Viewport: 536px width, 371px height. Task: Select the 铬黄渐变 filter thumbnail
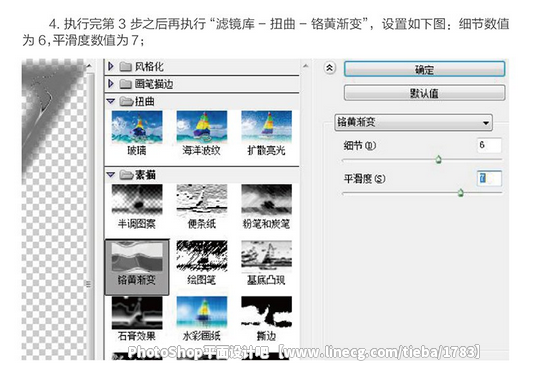(x=137, y=267)
